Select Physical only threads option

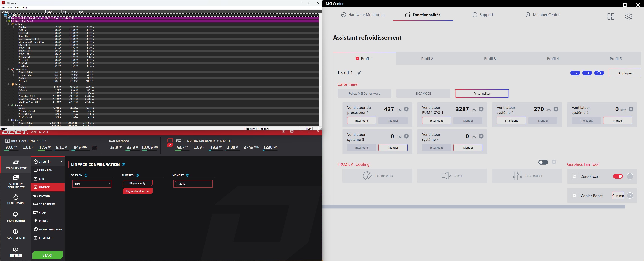137,183
